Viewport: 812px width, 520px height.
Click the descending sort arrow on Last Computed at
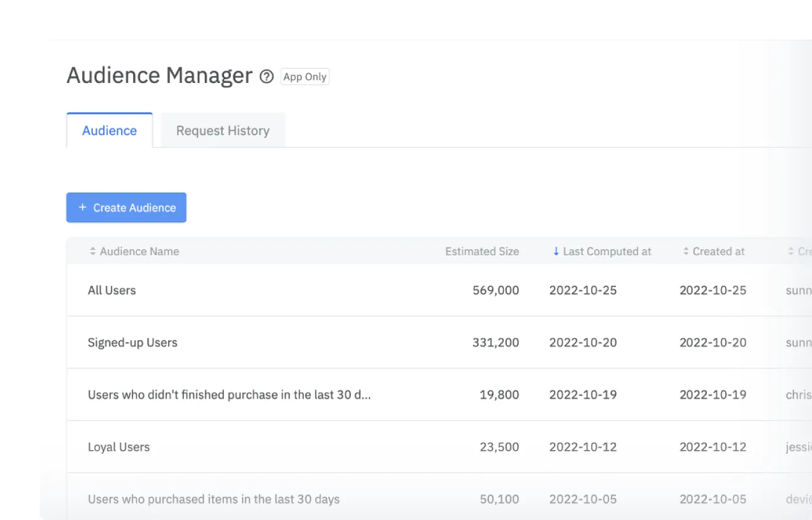[555, 251]
